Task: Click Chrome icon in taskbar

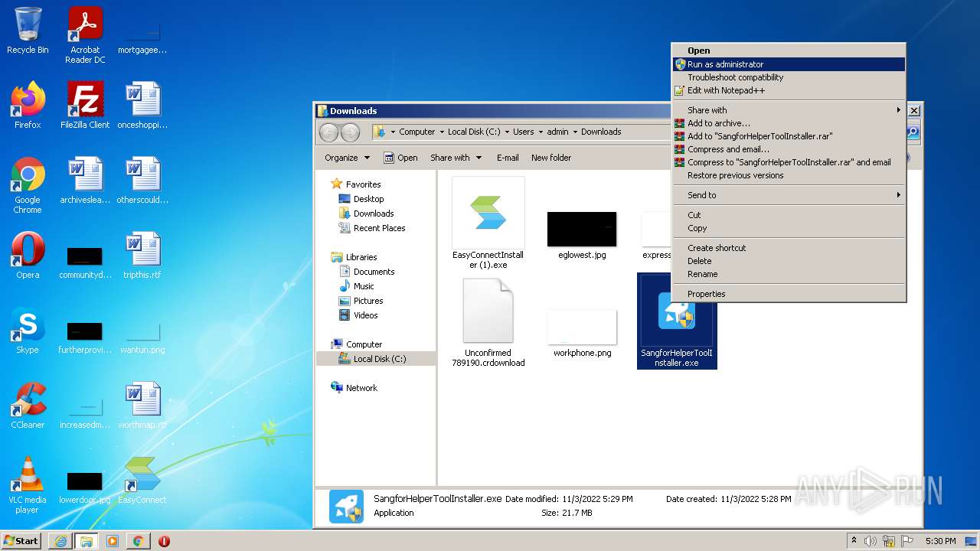Action: [138, 541]
